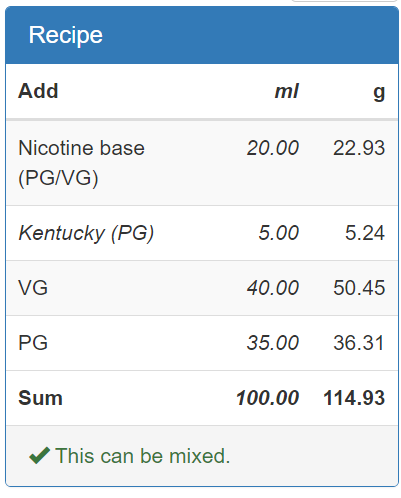Click the 40.00 ml VG value

[x=273, y=287]
